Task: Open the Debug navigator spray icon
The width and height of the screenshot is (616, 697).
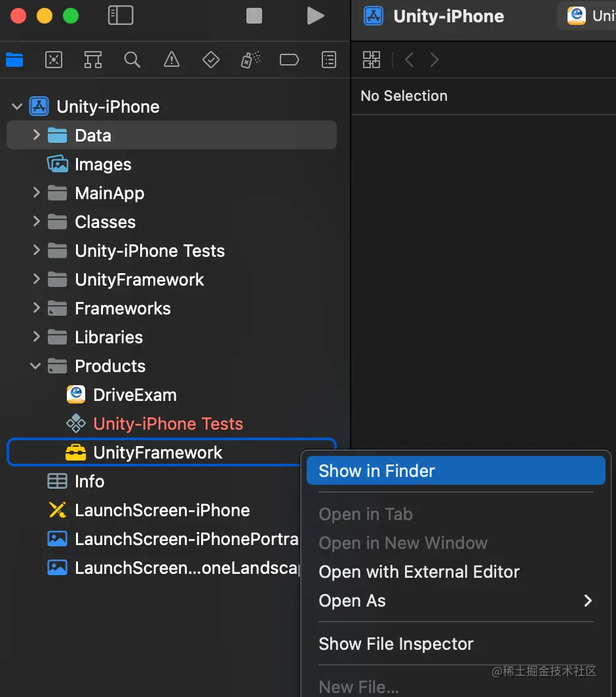Action: (x=250, y=60)
